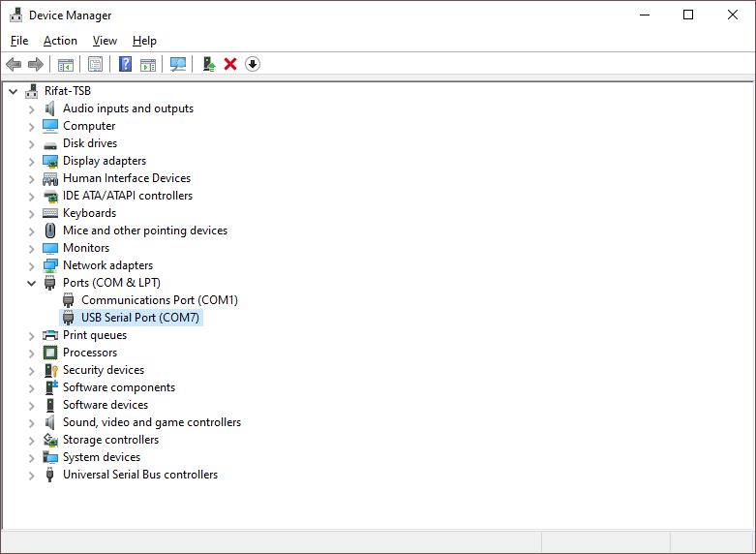Open the File menu
This screenshot has width=756, height=554.
click(x=19, y=41)
